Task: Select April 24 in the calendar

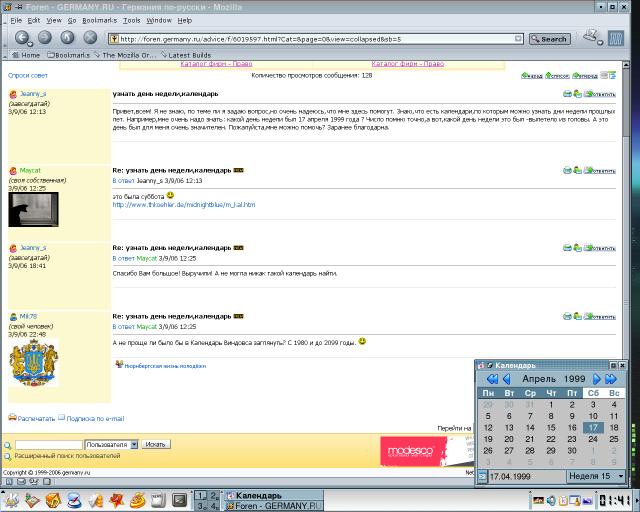Action: tap(592, 439)
